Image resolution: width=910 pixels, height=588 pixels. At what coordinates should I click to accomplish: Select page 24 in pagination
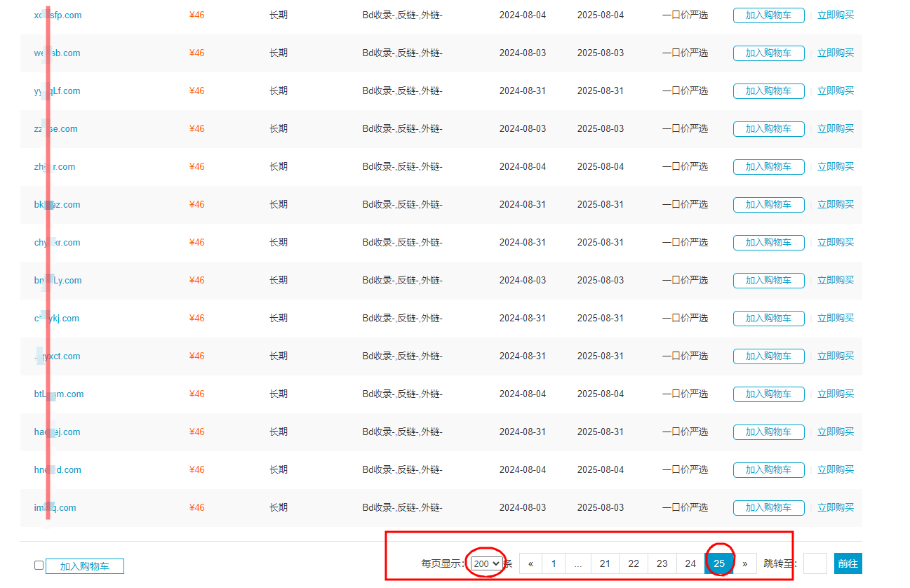tap(690, 563)
